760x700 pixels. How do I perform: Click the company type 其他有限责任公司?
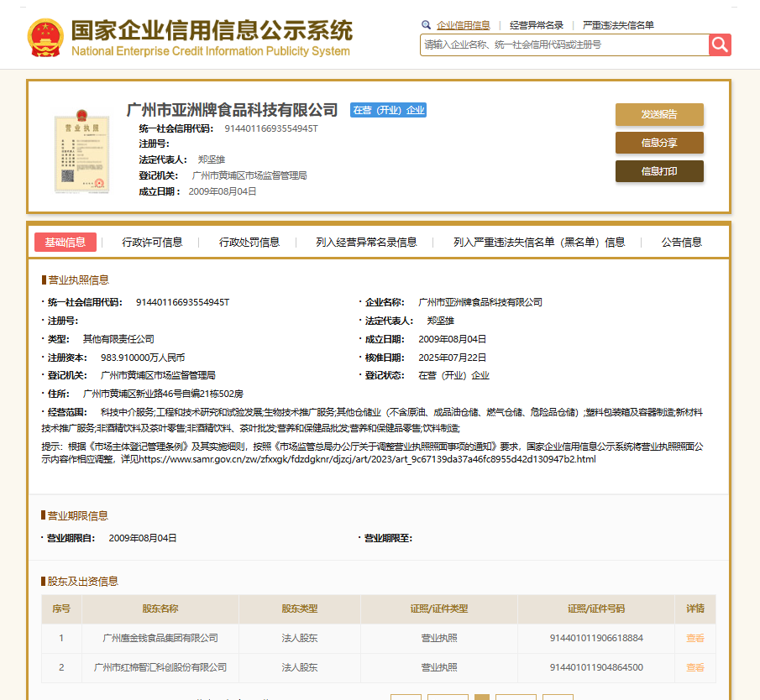tap(118, 339)
